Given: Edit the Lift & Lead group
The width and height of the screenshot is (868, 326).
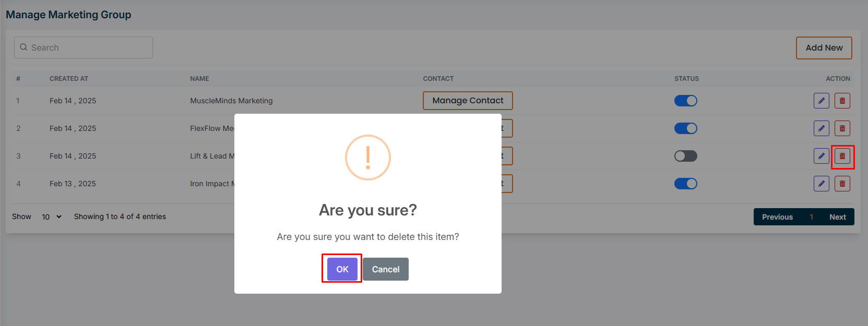Looking at the screenshot, I should click(x=821, y=156).
